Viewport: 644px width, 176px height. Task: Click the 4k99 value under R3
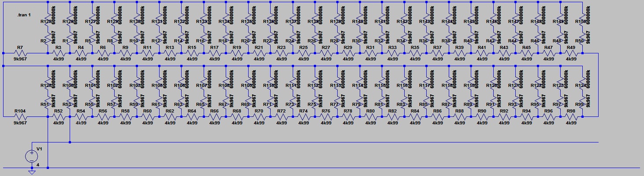[x=59, y=59]
